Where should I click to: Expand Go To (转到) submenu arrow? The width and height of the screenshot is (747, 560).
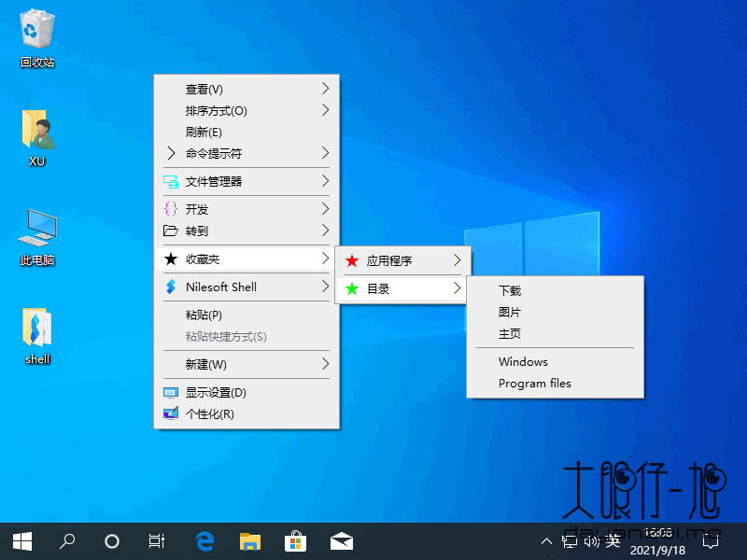click(325, 231)
